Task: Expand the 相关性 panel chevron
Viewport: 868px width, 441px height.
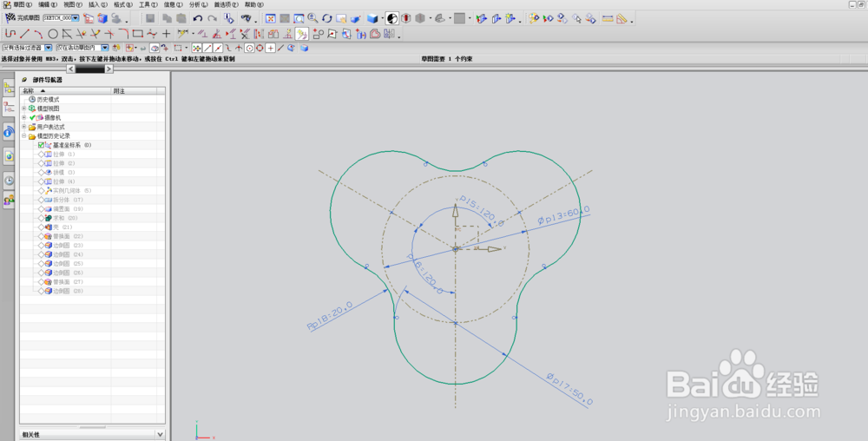Action: 160,434
